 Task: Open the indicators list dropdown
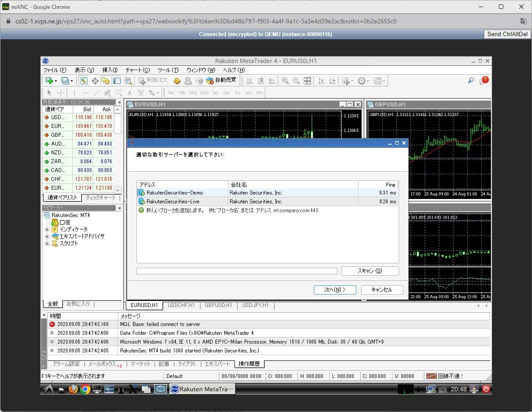[x=348, y=81]
